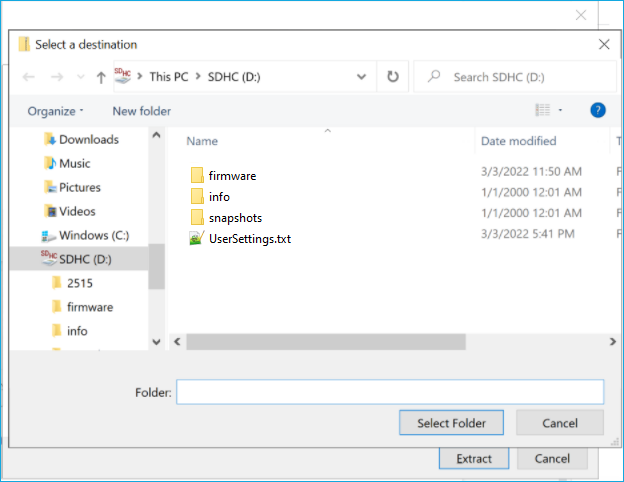Click the New folder button

(x=141, y=111)
